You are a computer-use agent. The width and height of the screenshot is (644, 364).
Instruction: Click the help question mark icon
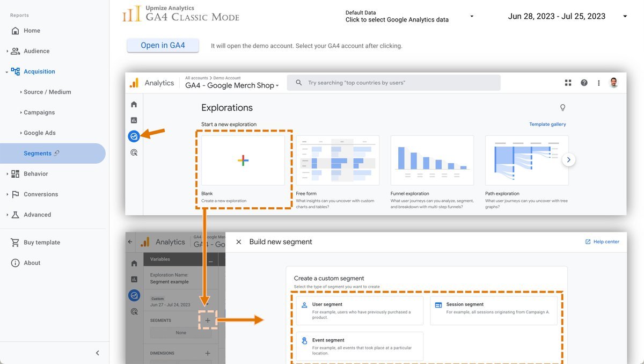click(x=584, y=83)
